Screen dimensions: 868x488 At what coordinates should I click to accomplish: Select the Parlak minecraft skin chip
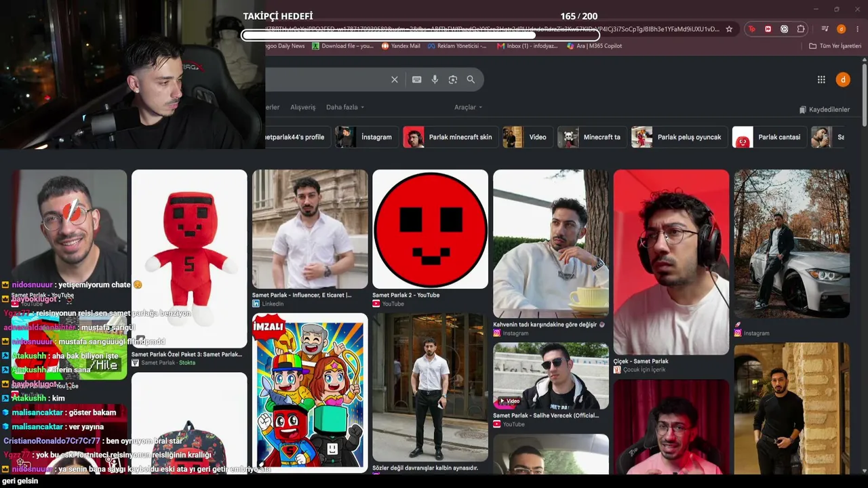pos(450,137)
